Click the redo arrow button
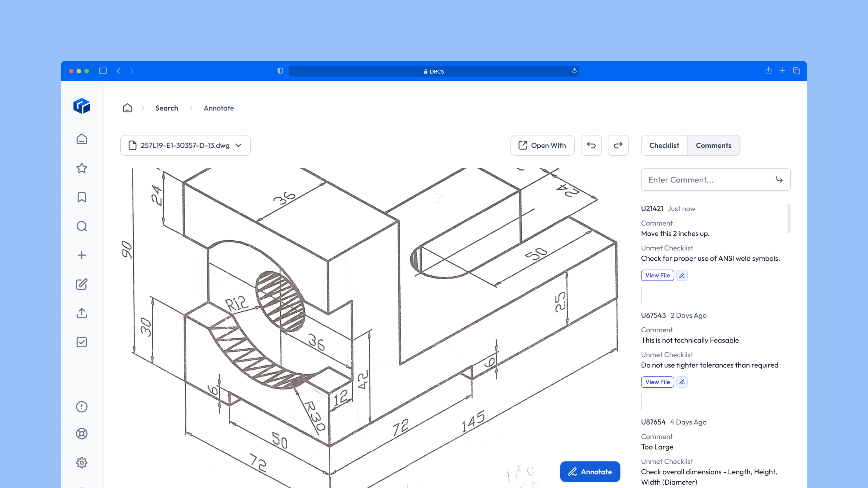Viewport: 868px width, 488px height. click(x=618, y=145)
